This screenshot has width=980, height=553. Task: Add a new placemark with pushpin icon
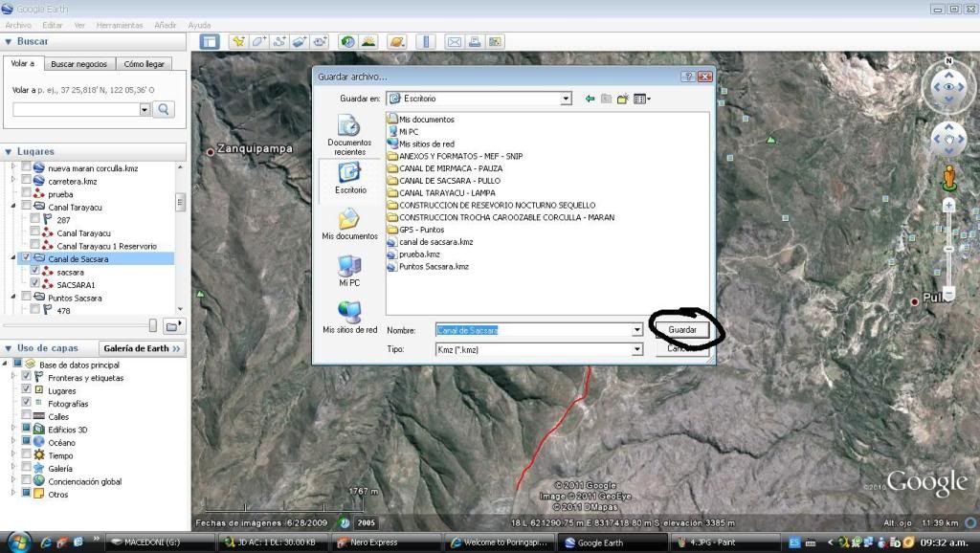tap(238, 42)
